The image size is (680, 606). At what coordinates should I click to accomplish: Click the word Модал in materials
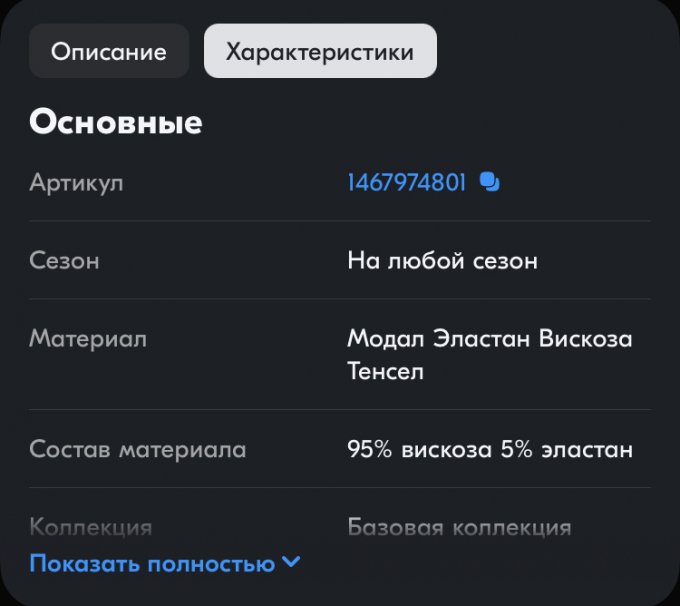click(x=386, y=339)
